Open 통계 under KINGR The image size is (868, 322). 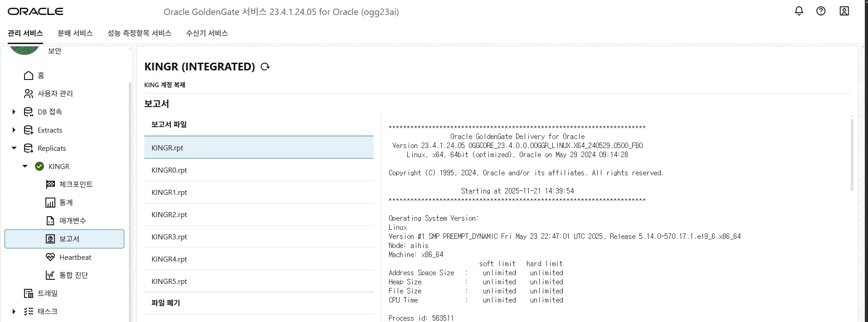click(x=66, y=203)
